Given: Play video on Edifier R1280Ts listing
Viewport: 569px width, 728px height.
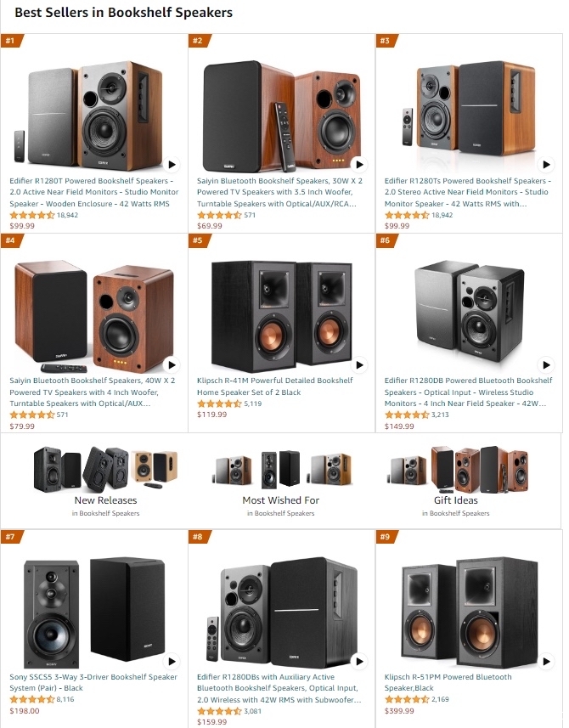Looking at the screenshot, I should point(546,164).
